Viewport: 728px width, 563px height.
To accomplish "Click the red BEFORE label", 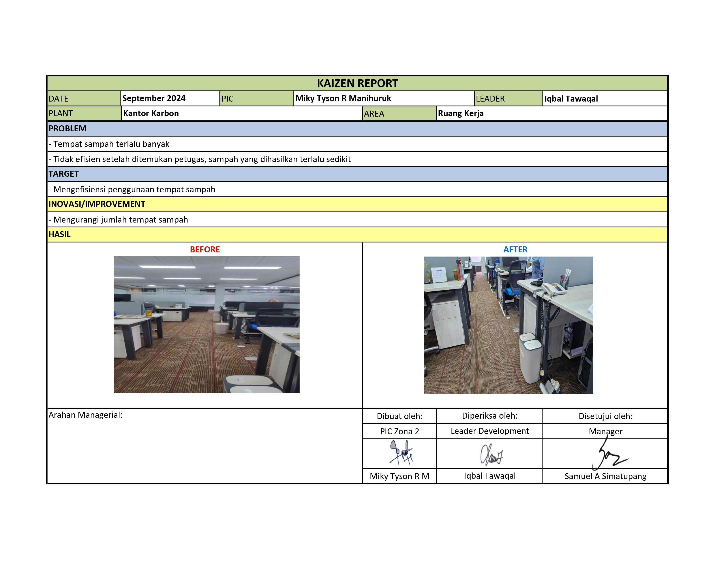I will pos(205,249).
